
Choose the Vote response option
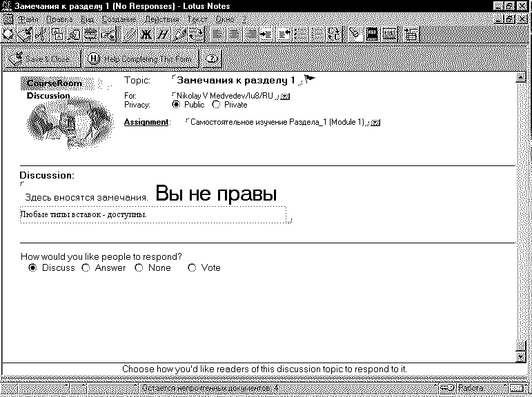pyautogui.click(x=192, y=267)
